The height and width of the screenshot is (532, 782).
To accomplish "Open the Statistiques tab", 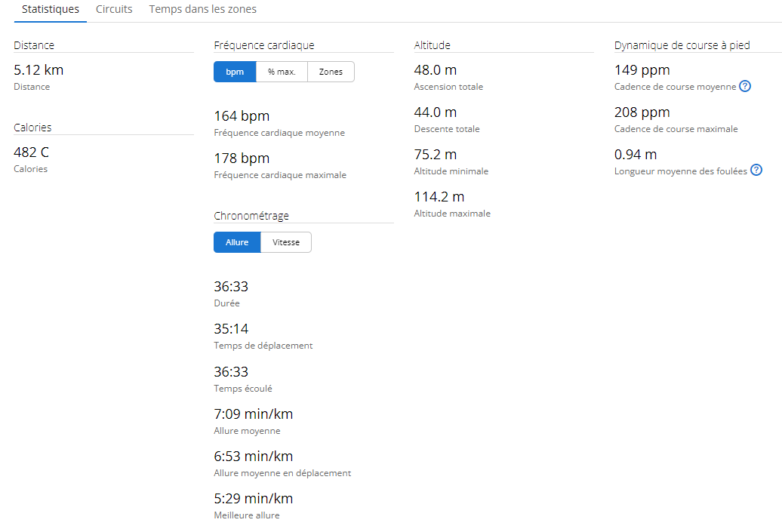I will pyautogui.click(x=51, y=10).
